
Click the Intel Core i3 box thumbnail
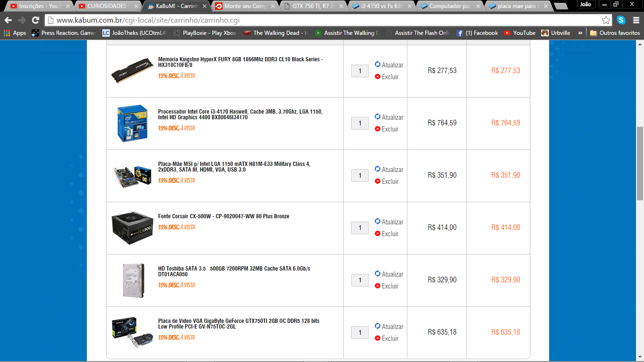pos(132,123)
